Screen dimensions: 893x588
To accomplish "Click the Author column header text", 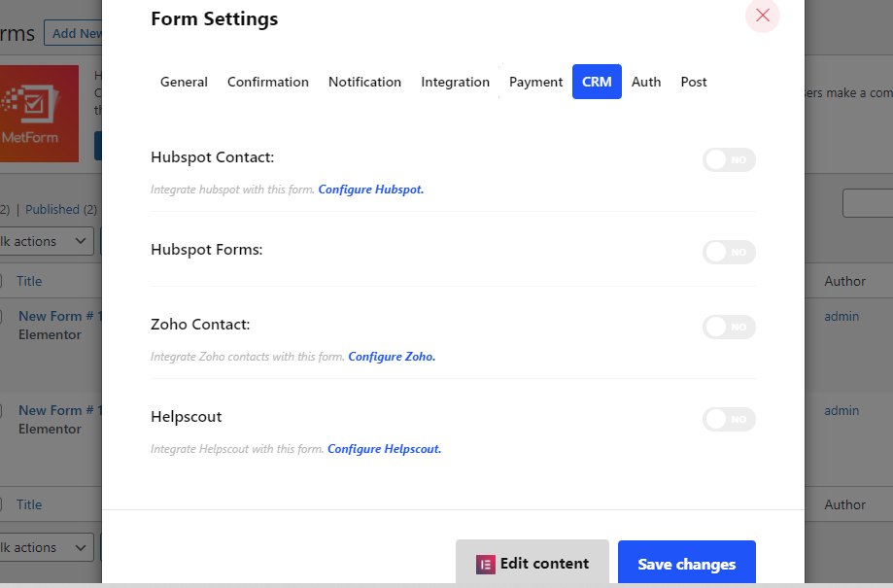I will 844,282.
